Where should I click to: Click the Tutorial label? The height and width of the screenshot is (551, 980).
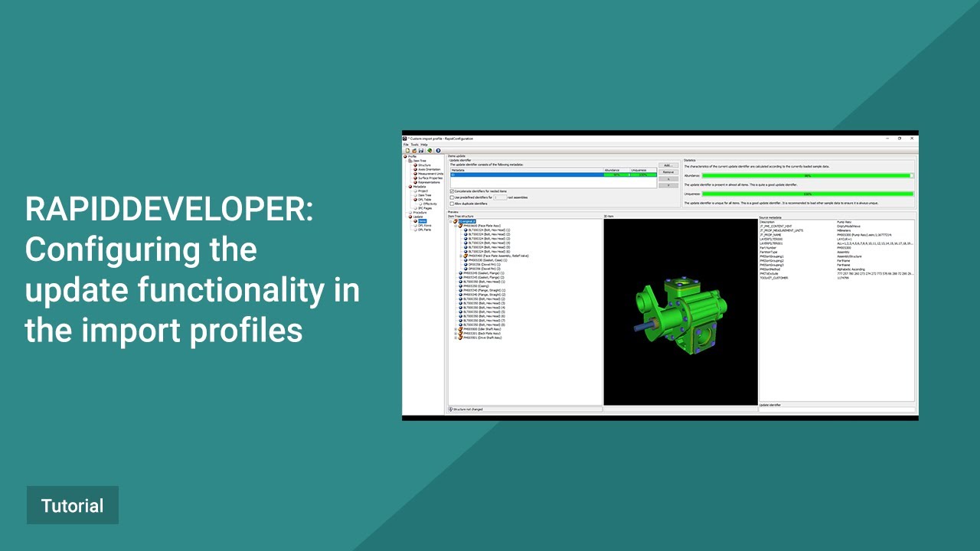click(73, 505)
